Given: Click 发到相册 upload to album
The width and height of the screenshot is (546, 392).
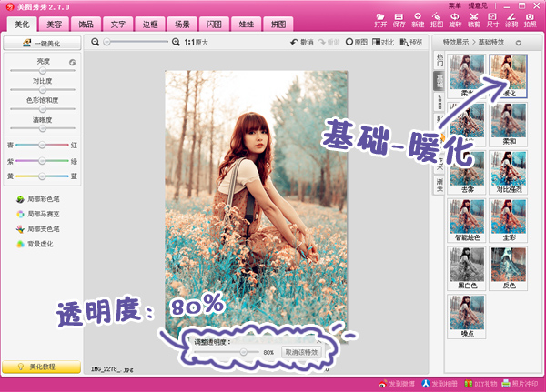Looking at the screenshot, I should [x=440, y=384].
